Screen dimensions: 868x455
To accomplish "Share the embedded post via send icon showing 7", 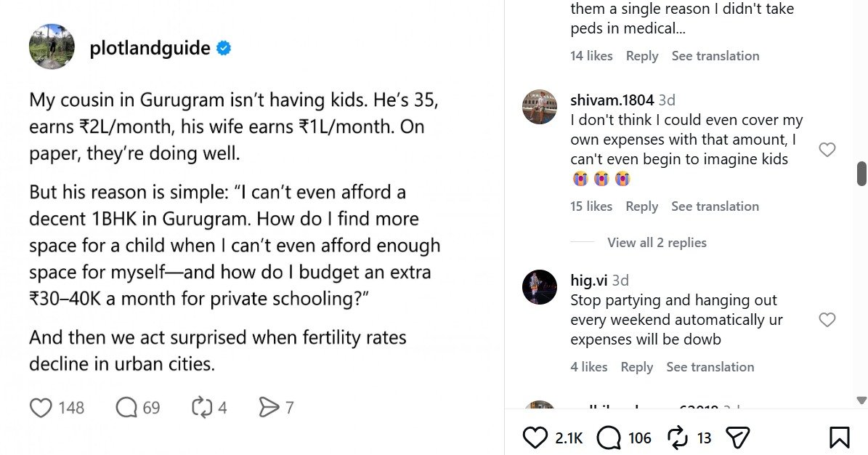I will tap(269, 408).
